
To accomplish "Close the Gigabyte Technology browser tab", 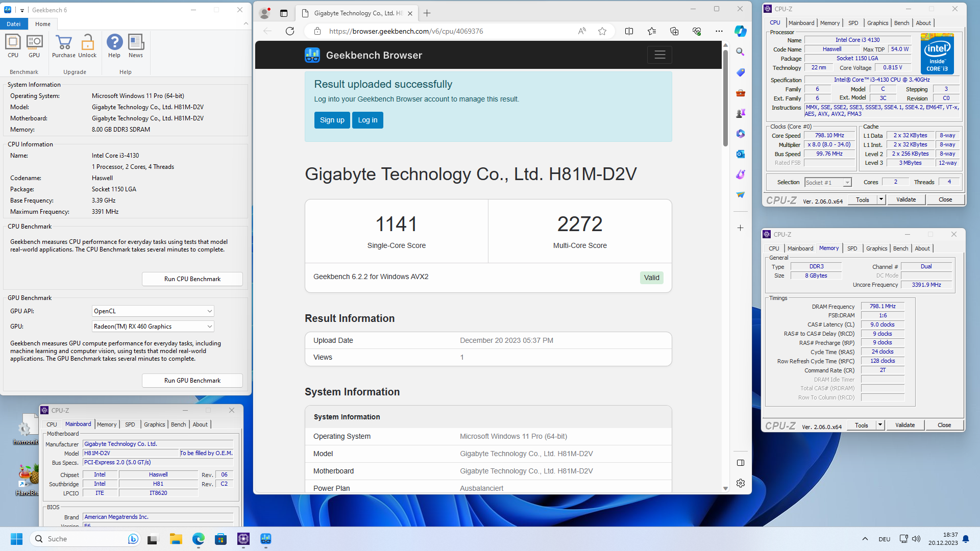I will tap(410, 13).
